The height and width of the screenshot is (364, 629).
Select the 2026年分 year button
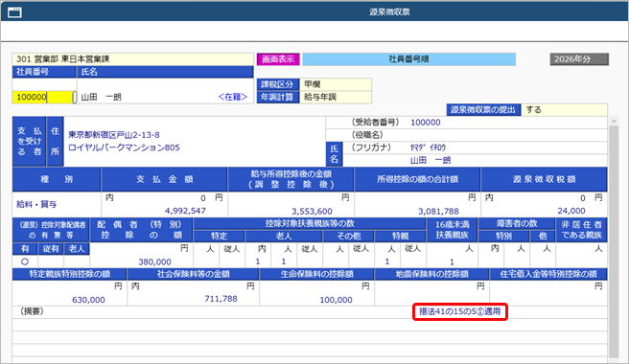coord(579,59)
